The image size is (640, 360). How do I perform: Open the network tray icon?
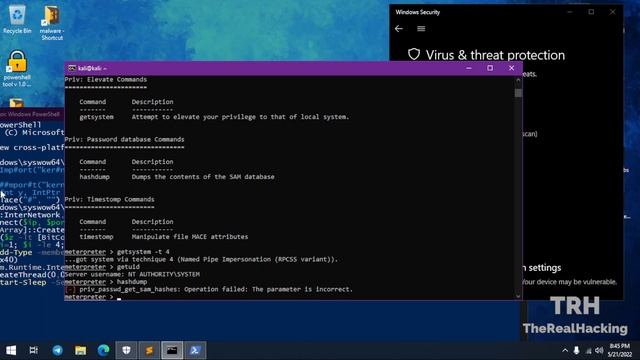(588, 350)
